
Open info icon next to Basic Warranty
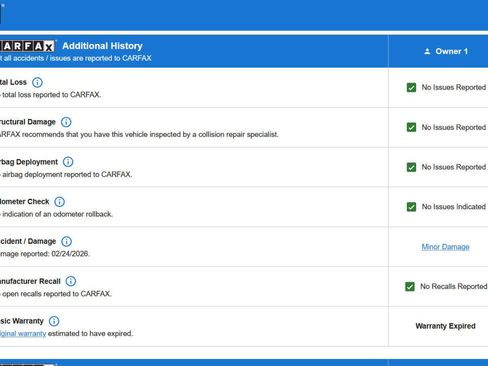54,321
